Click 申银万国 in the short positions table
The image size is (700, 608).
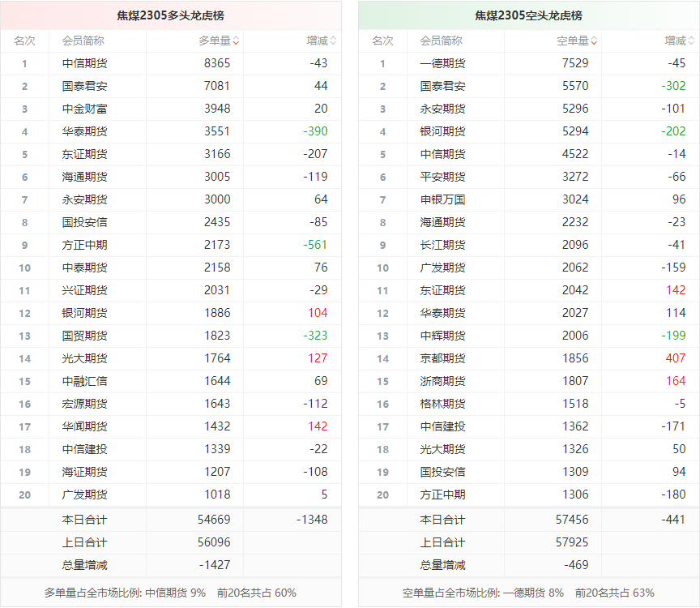coord(442,199)
